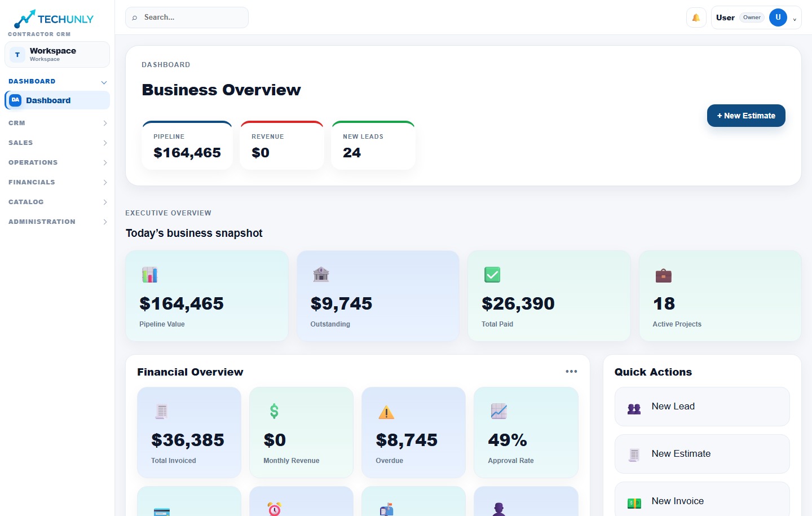812x516 pixels.
Task: Open the notifications bell
Action: tap(696, 17)
